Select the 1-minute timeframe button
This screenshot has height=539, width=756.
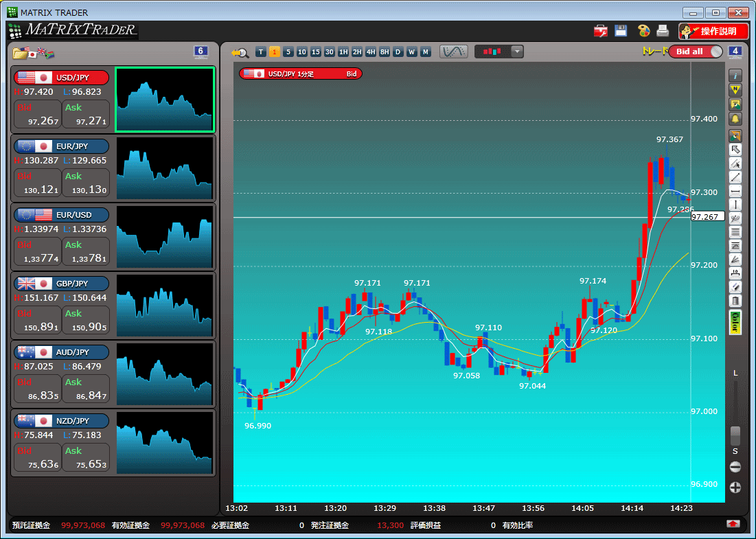point(275,52)
